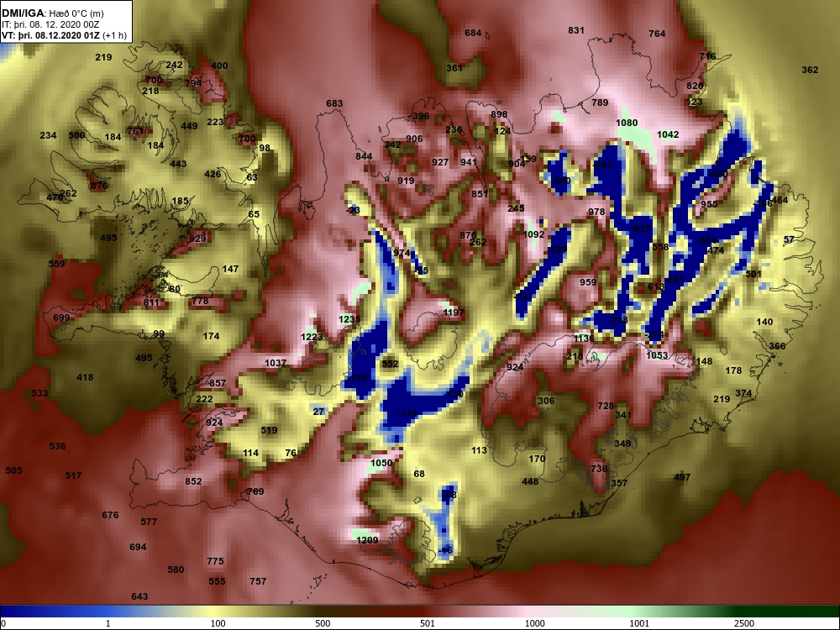
Task: Click the map value '362'
Action: coord(810,70)
